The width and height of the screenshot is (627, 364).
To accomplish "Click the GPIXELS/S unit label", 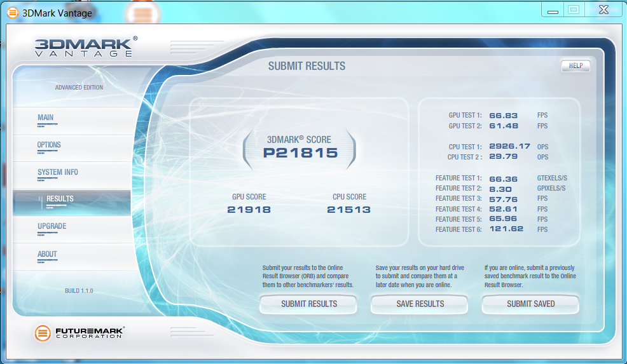I will click(551, 188).
